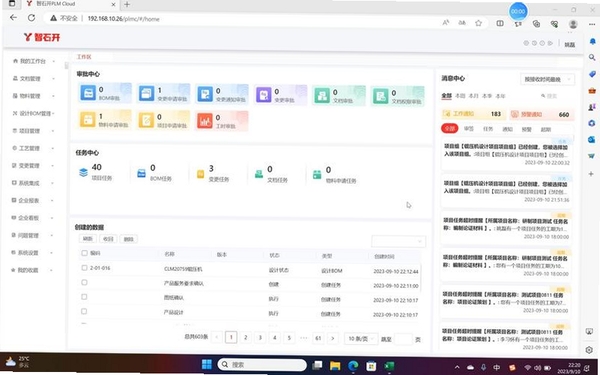
Task: Open File Explorer from the taskbar
Action: click(x=335, y=365)
